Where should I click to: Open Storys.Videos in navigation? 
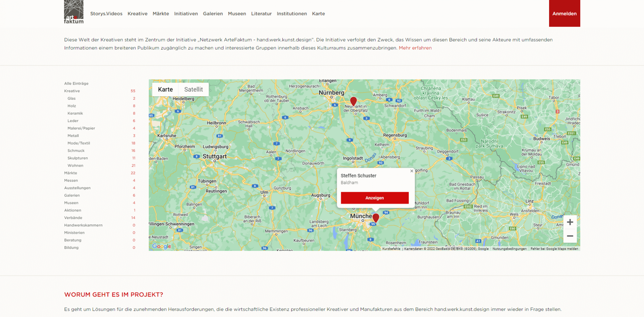(x=106, y=14)
